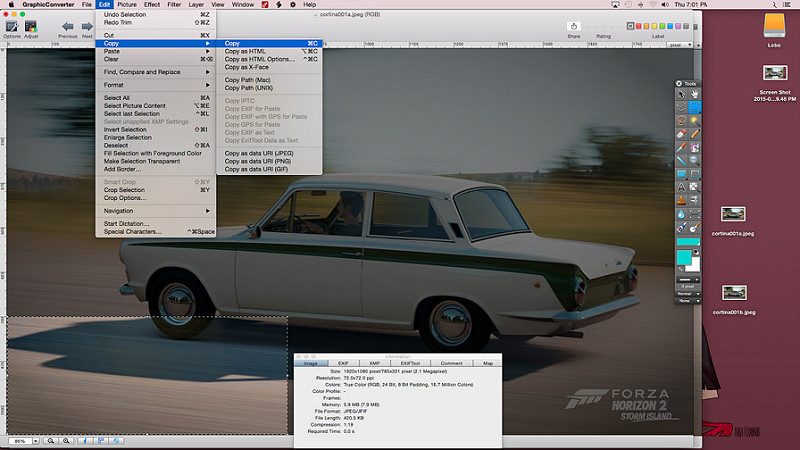Switch to the EXIF tab in Information
The width and height of the screenshot is (800, 450).
(343, 363)
